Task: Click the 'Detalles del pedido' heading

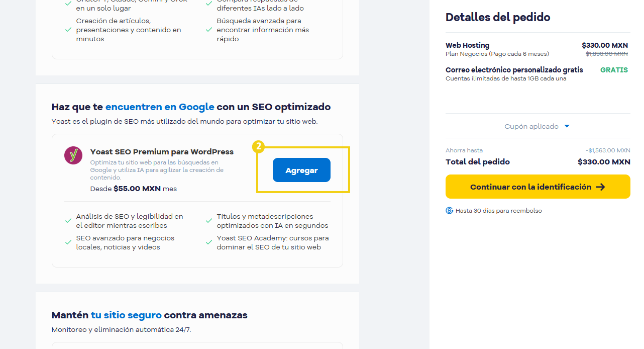Action: click(x=498, y=17)
